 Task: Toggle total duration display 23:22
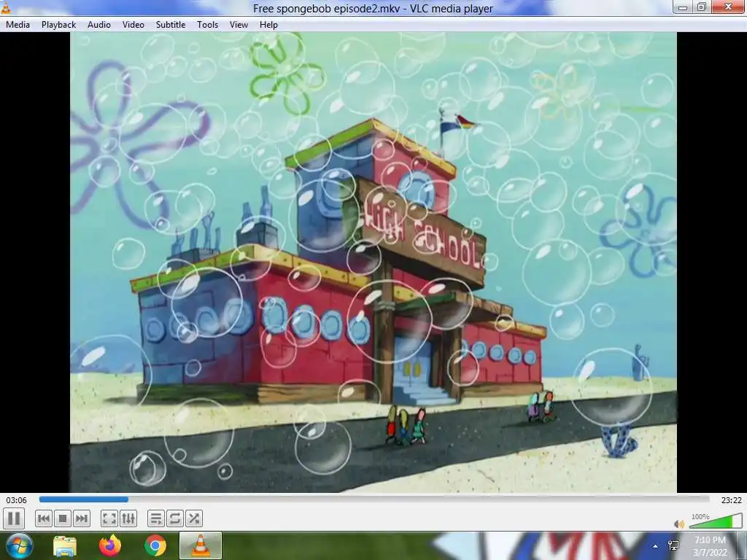731,500
